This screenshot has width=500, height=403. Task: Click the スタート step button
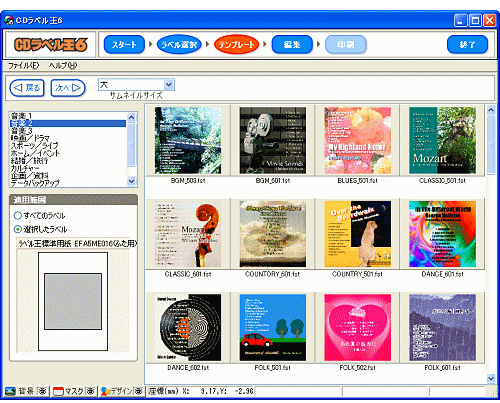(x=124, y=44)
